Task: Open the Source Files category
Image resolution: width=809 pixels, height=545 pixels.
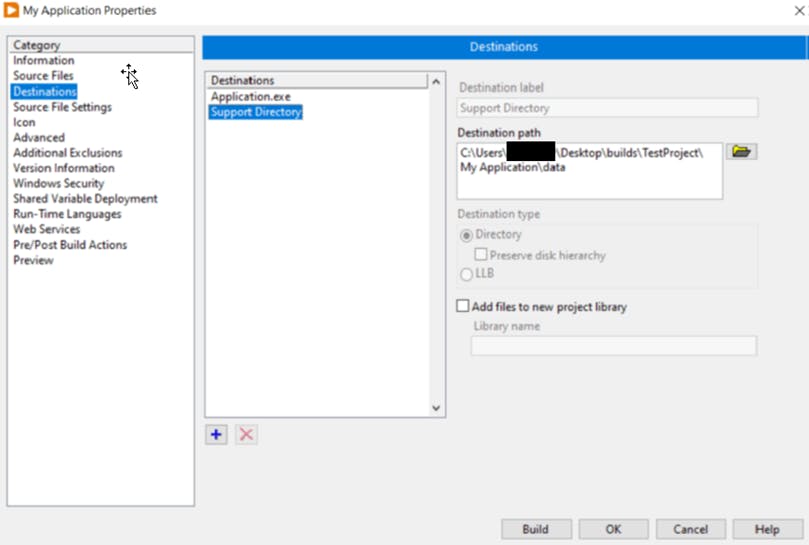Action: pos(43,76)
